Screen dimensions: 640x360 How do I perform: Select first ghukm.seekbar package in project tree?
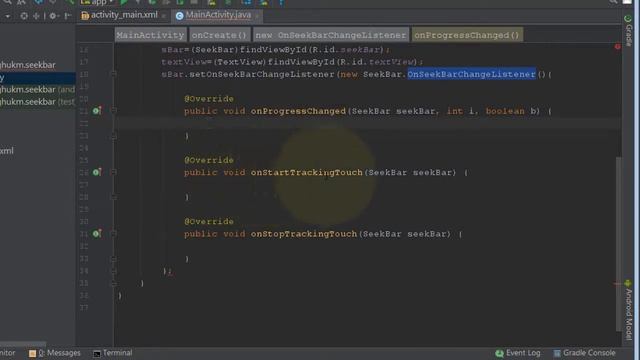tap(28, 65)
